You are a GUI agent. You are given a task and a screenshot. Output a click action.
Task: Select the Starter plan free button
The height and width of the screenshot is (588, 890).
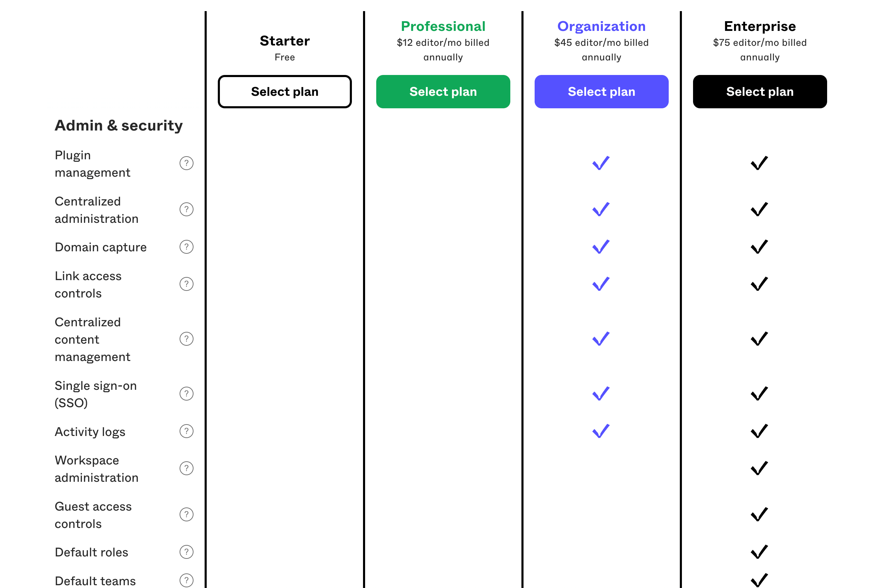(x=285, y=91)
